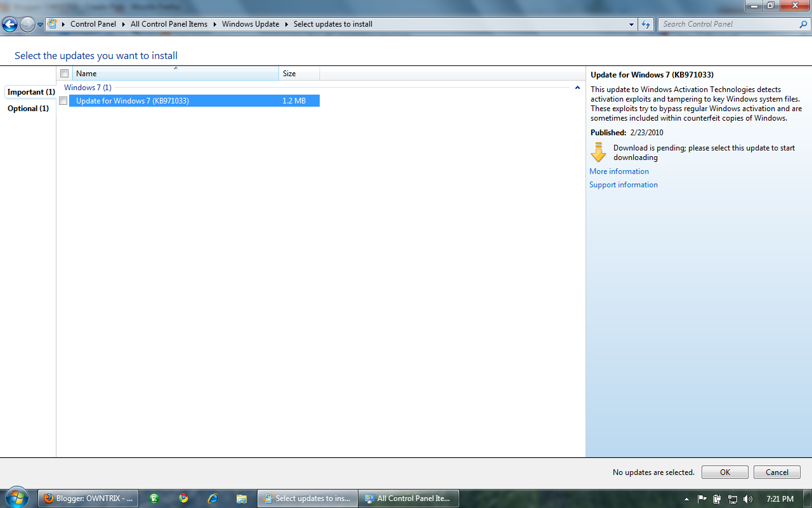Open Windows Explorer from the taskbar
The image size is (812, 508).
pos(242,498)
